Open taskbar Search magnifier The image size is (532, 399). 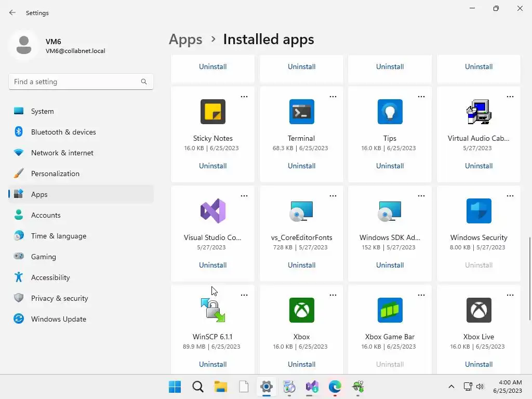198,387
